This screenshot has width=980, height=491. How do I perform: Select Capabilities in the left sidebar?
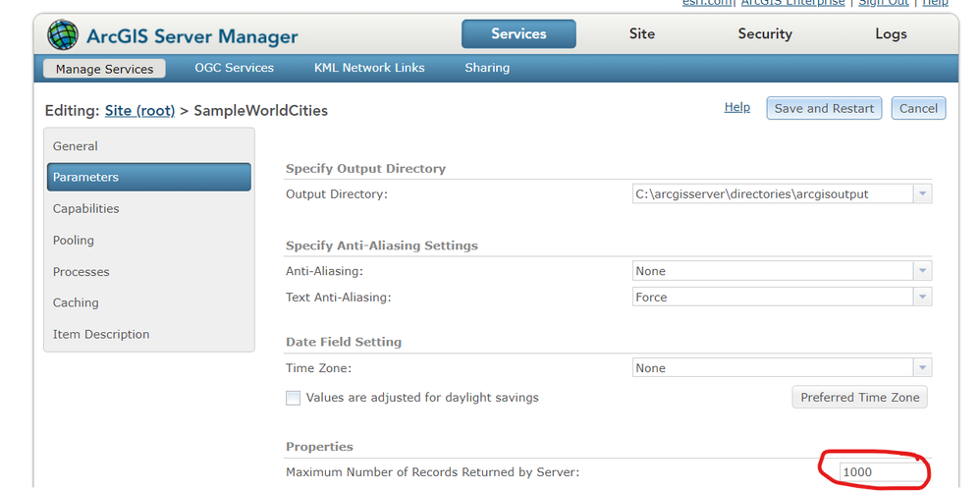pyautogui.click(x=86, y=208)
